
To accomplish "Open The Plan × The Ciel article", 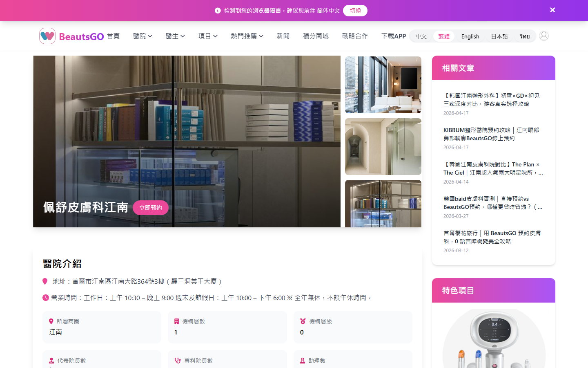I will pos(493,168).
